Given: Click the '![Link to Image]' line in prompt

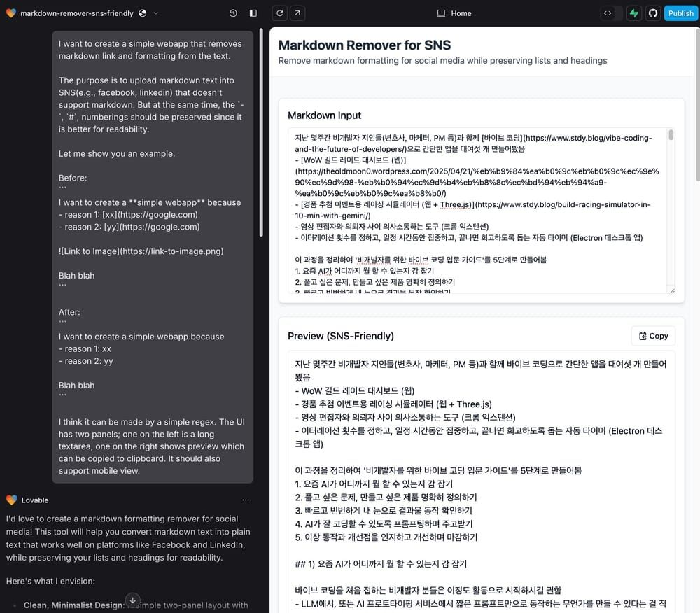Looking at the screenshot, I should click(141, 251).
